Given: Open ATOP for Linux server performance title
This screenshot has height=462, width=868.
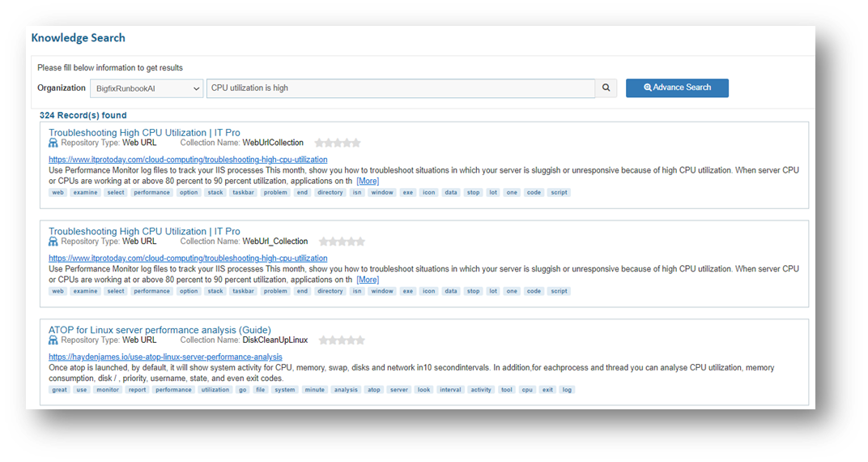Looking at the screenshot, I should click(160, 330).
